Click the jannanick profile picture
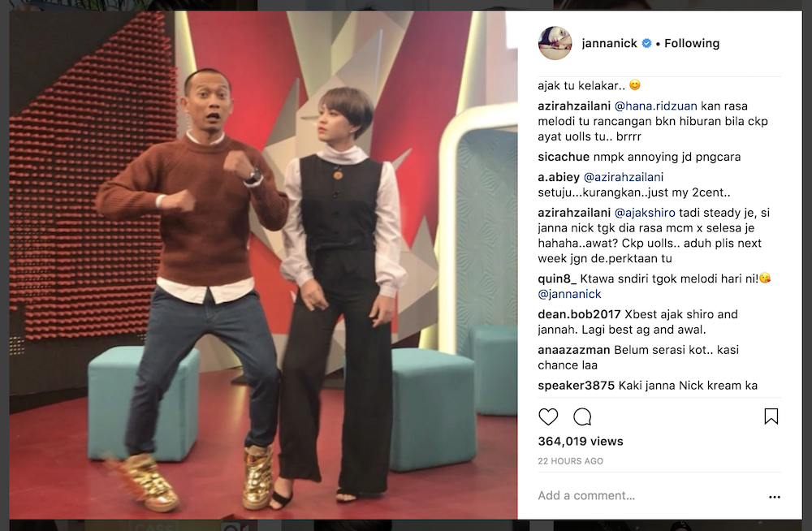Image resolution: width=812 pixels, height=531 pixels. pyautogui.click(x=555, y=43)
